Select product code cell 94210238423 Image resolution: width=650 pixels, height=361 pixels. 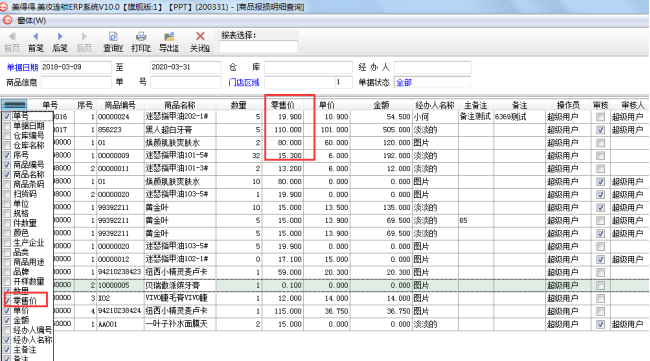coord(120,272)
